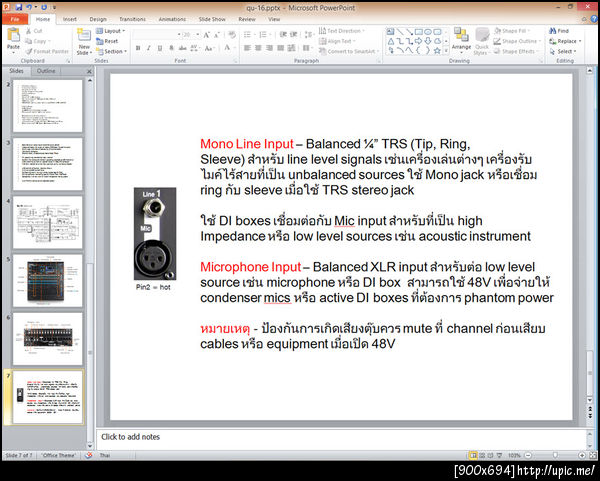The image size is (600, 481).
Task: Center the text in Paragraph group
Action: 258,48
